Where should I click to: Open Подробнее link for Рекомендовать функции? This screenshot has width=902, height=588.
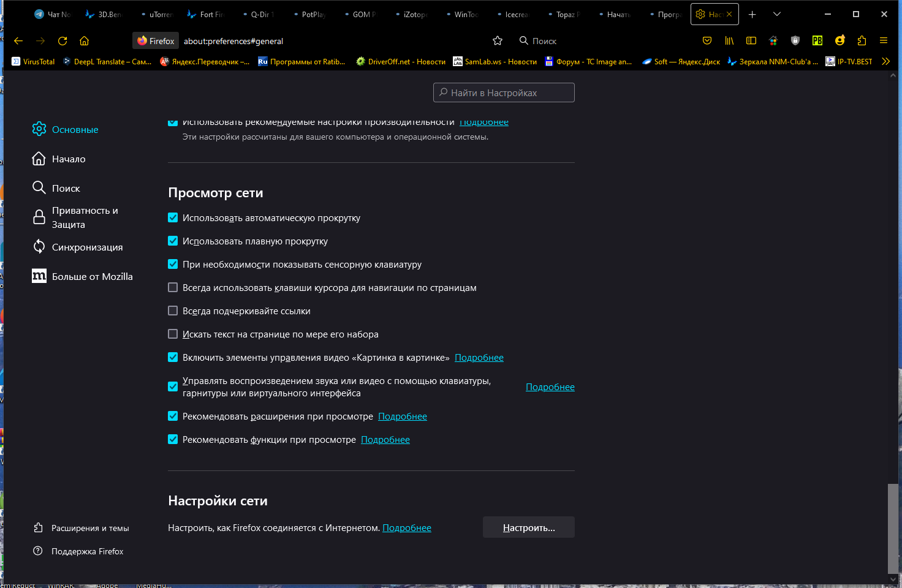coord(385,440)
